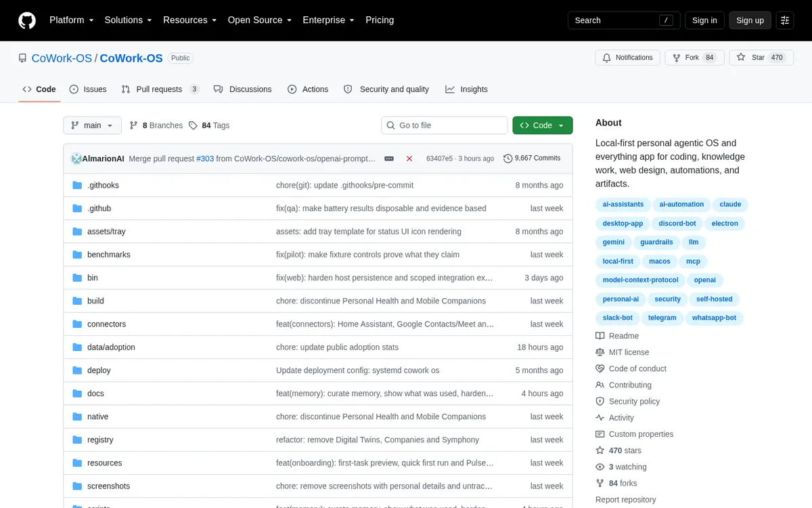Click the GitHub logo icon

coord(27,20)
